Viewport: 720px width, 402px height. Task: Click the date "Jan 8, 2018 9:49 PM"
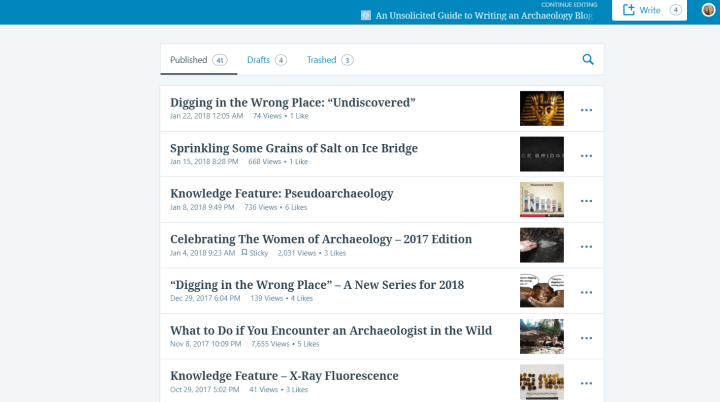pos(202,207)
